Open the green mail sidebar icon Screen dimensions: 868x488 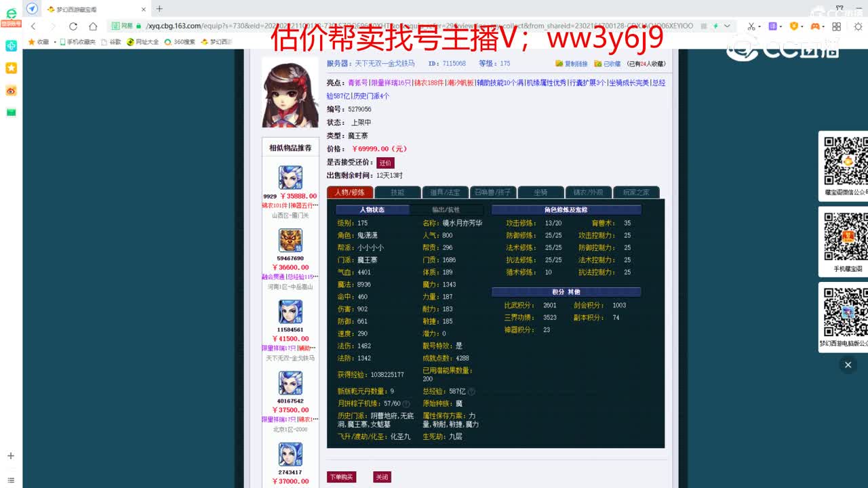pyautogui.click(x=11, y=113)
